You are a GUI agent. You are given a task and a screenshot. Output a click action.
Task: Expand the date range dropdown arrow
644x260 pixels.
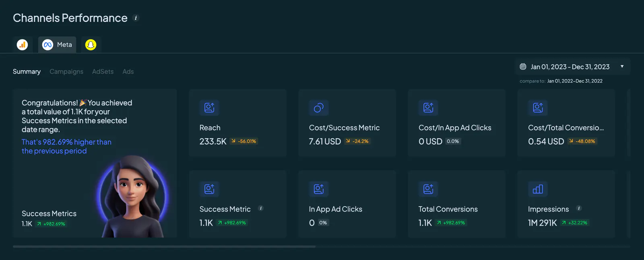(622, 67)
